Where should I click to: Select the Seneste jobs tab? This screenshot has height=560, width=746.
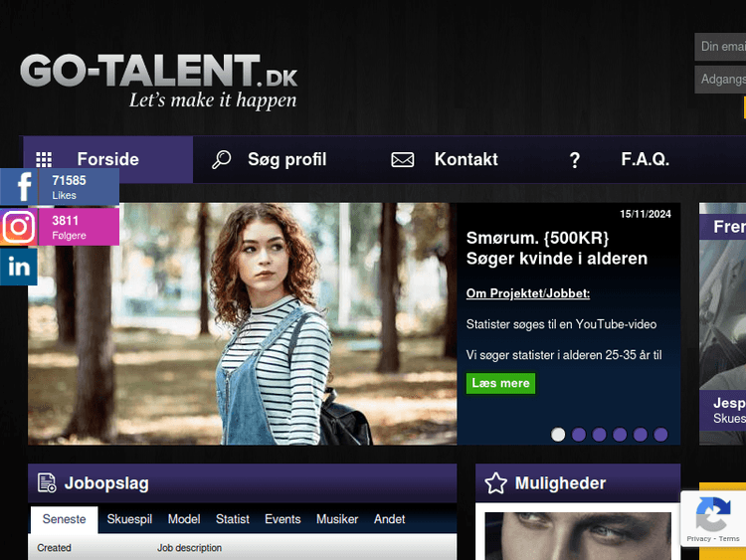pyautogui.click(x=65, y=519)
